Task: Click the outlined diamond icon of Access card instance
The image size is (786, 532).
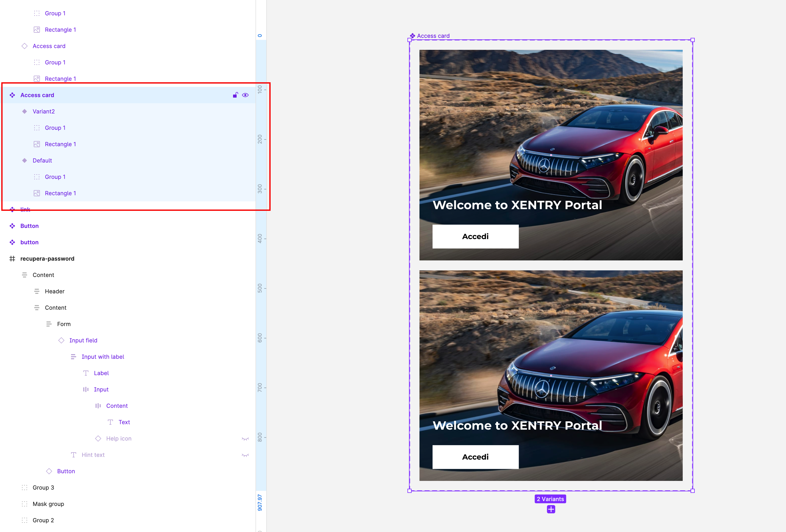Action: (24, 46)
